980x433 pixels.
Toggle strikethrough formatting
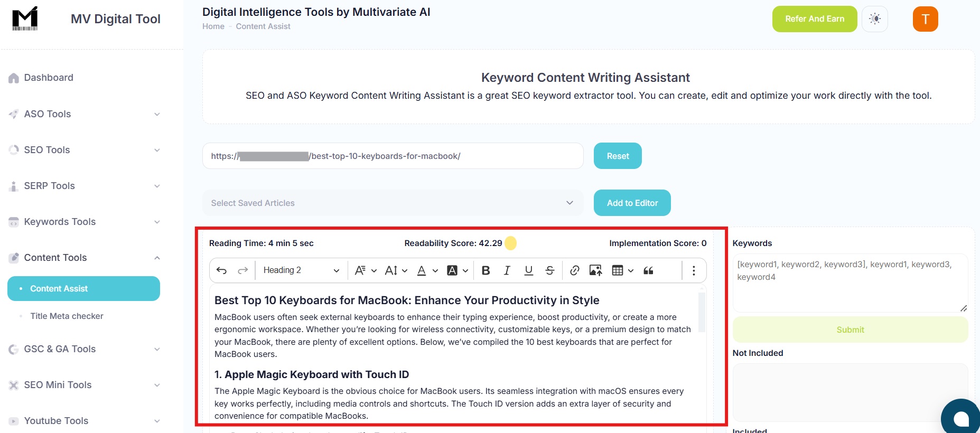click(x=550, y=270)
